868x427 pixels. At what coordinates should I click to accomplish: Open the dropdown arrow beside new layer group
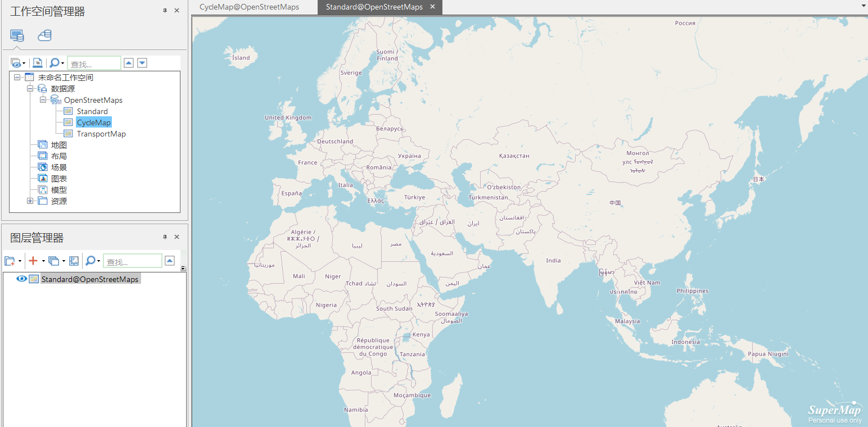(x=20, y=261)
